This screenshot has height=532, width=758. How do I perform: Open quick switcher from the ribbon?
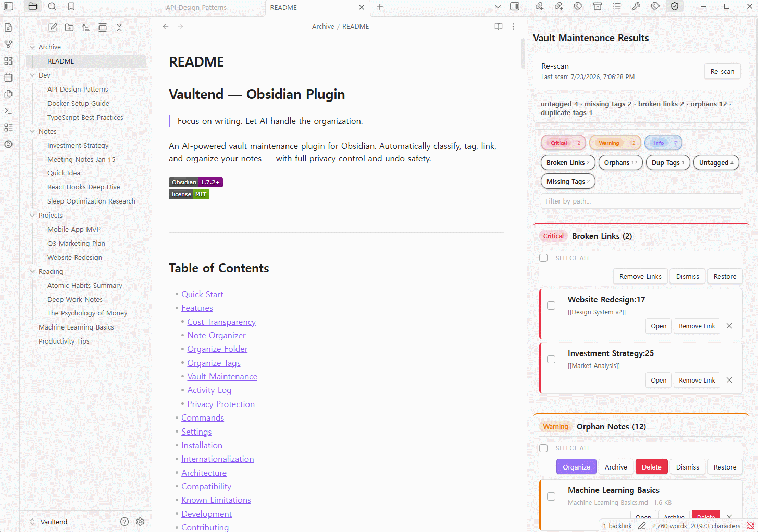pos(8,28)
